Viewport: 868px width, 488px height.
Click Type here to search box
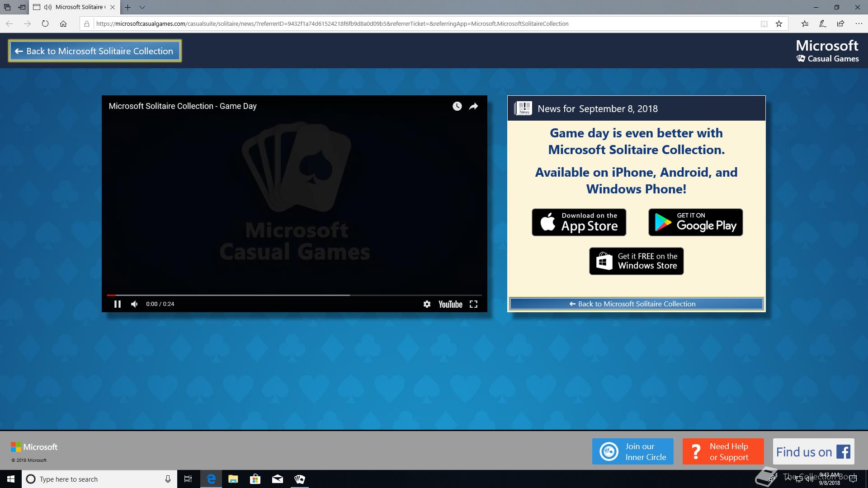[99, 479]
